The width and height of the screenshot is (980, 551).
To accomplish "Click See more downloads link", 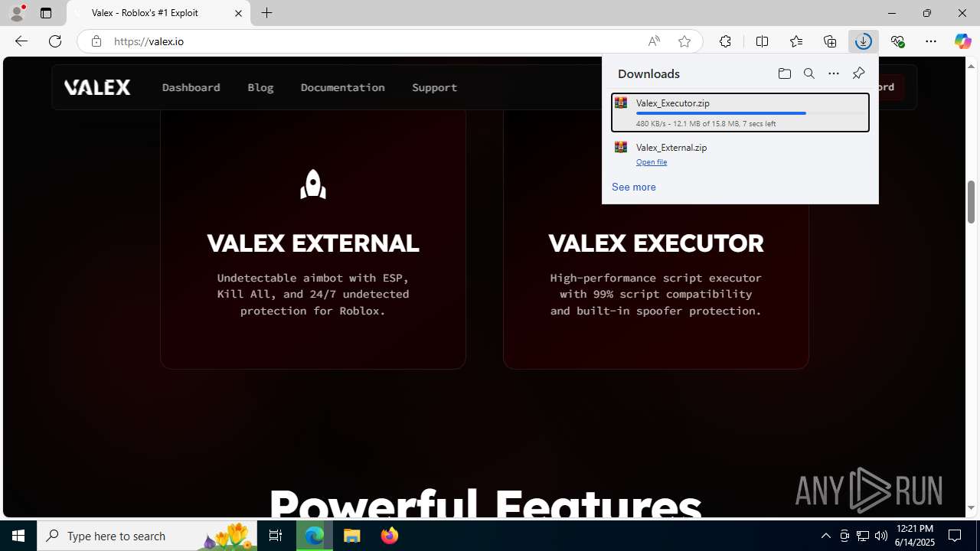I will [633, 187].
